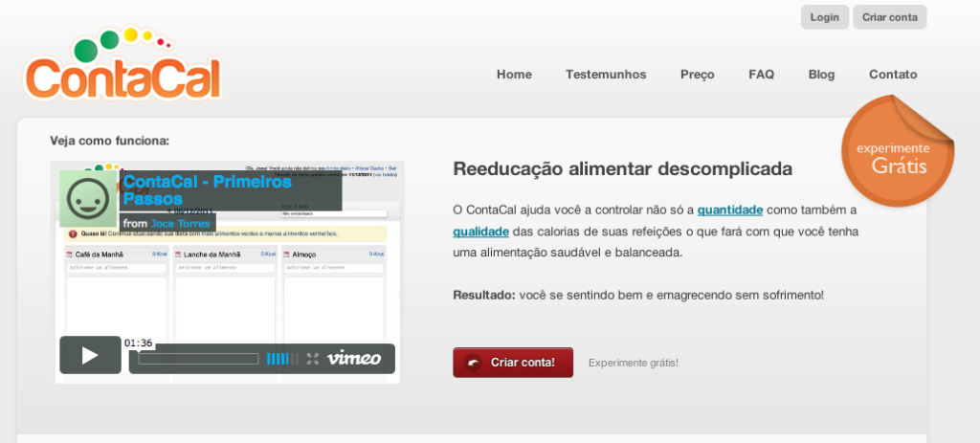The image size is (980, 443).
Task: Follow the qualidade link
Action: click(480, 232)
